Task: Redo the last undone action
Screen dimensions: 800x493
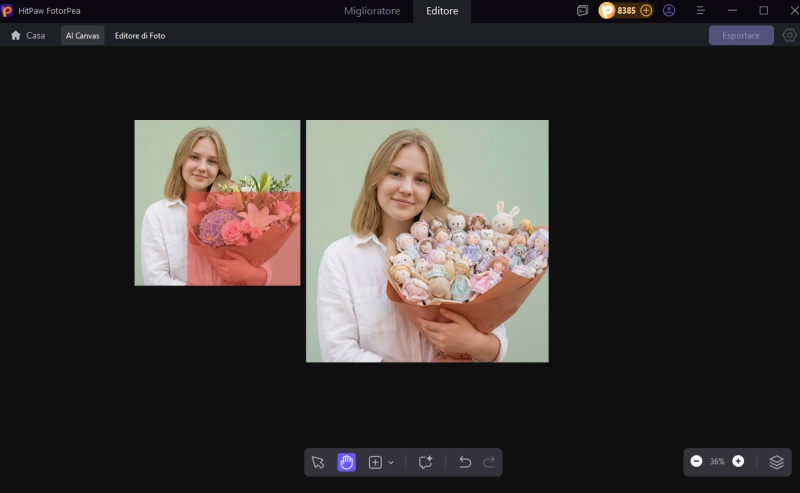Action: (x=489, y=462)
